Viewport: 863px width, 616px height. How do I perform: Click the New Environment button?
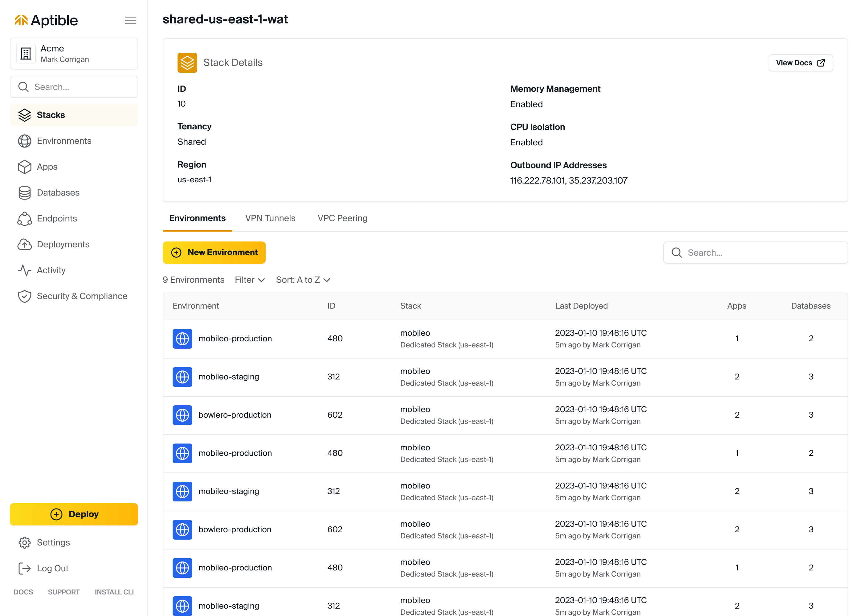(214, 253)
